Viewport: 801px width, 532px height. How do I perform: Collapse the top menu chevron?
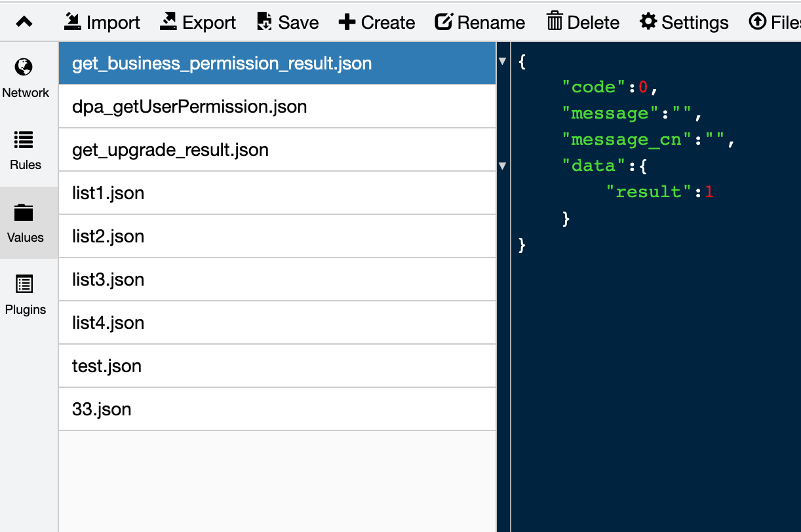24,22
